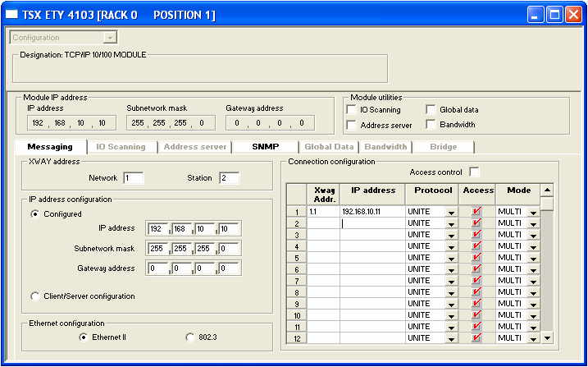The height and width of the screenshot is (367, 588).
Task: Open Protocol dropdown in row 3
Action: pos(452,236)
